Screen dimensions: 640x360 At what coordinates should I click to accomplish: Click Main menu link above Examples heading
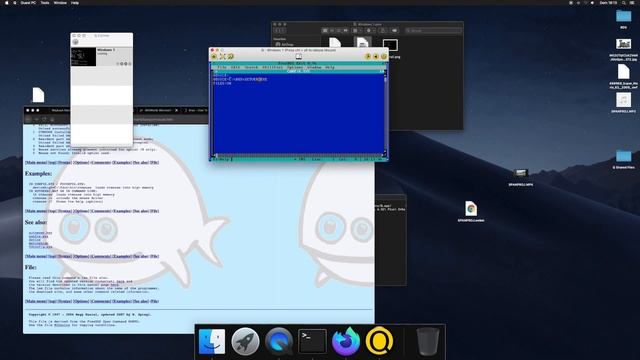click(x=36, y=163)
